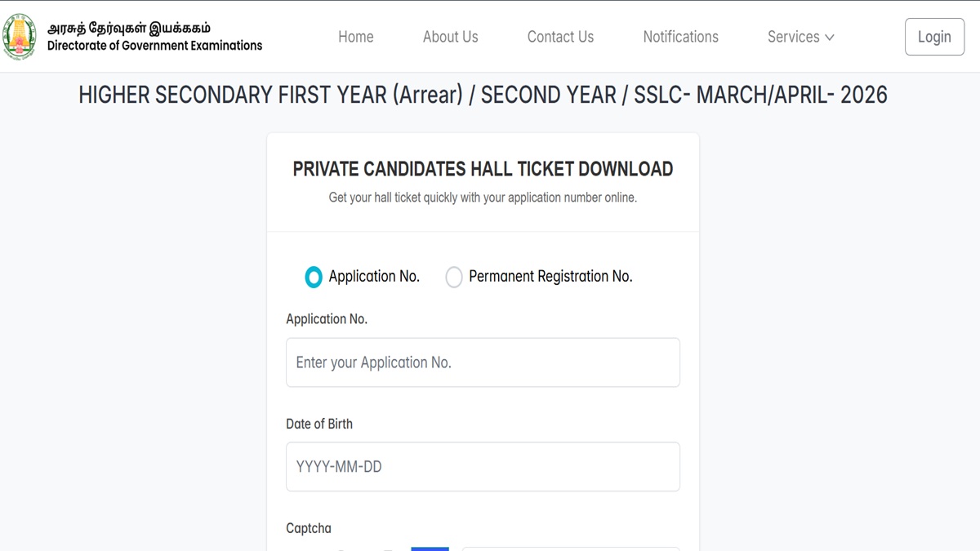Click the Tamil department name text
The height and width of the screenshot is (551, 980).
(129, 29)
